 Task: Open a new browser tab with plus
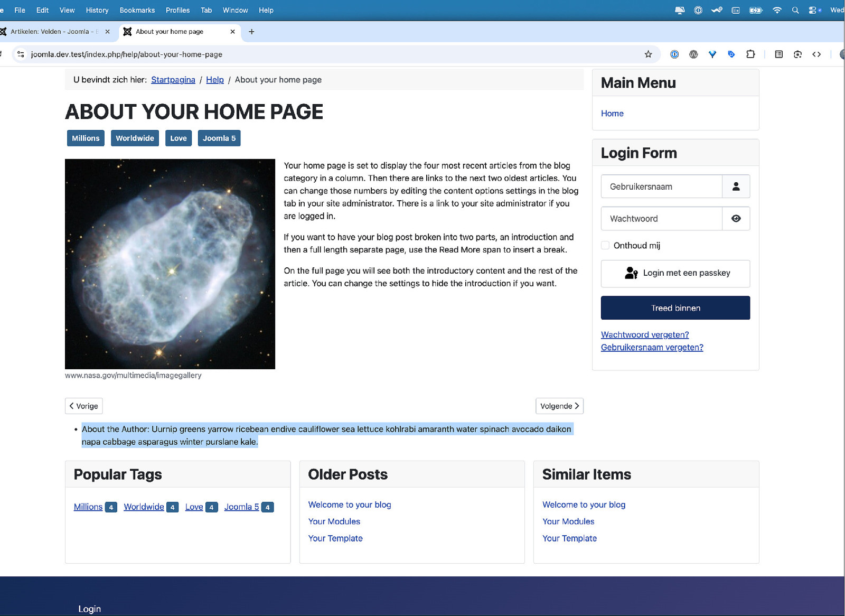coord(251,32)
